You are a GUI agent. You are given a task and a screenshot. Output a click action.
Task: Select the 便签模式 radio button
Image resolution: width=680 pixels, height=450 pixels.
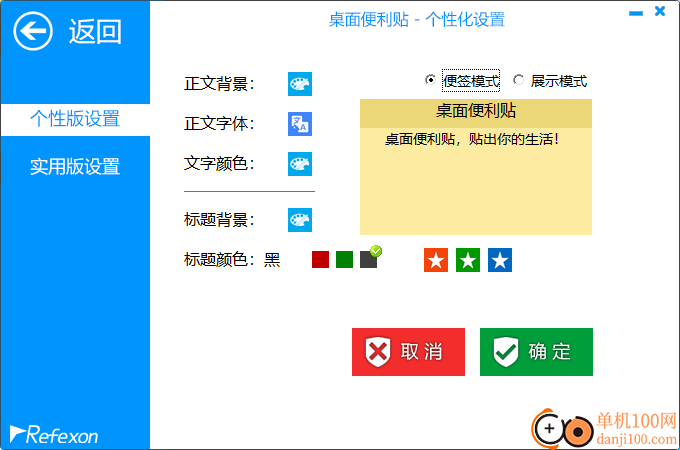(x=430, y=80)
